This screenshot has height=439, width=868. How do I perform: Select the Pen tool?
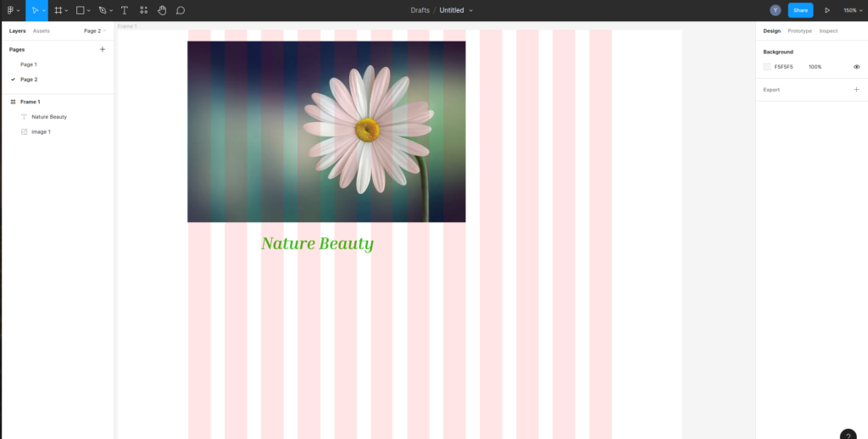(102, 10)
